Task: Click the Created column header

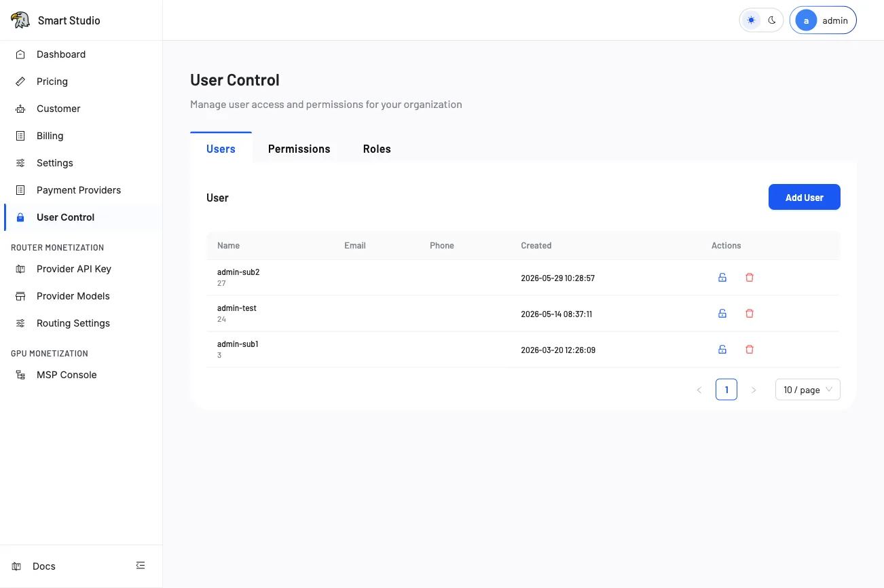Action: pyautogui.click(x=536, y=246)
